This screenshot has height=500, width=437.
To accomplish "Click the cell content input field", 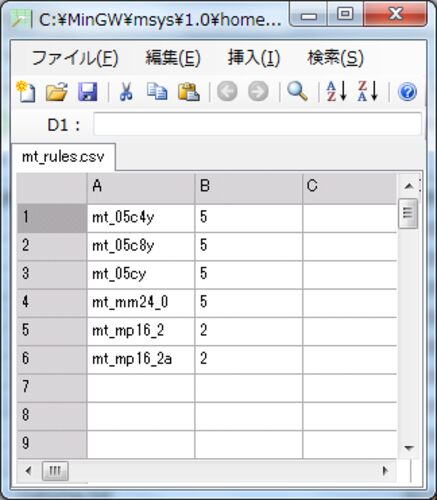I will click(257, 124).
